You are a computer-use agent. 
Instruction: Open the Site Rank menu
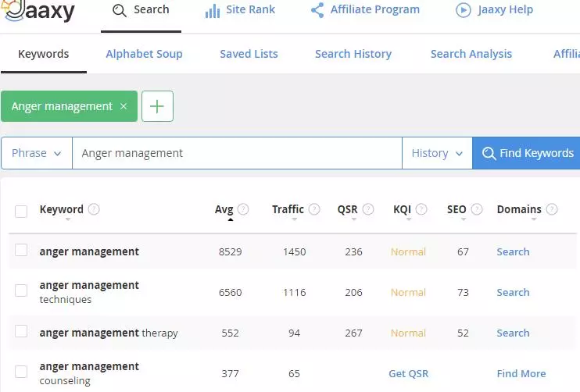click(240, 10)
